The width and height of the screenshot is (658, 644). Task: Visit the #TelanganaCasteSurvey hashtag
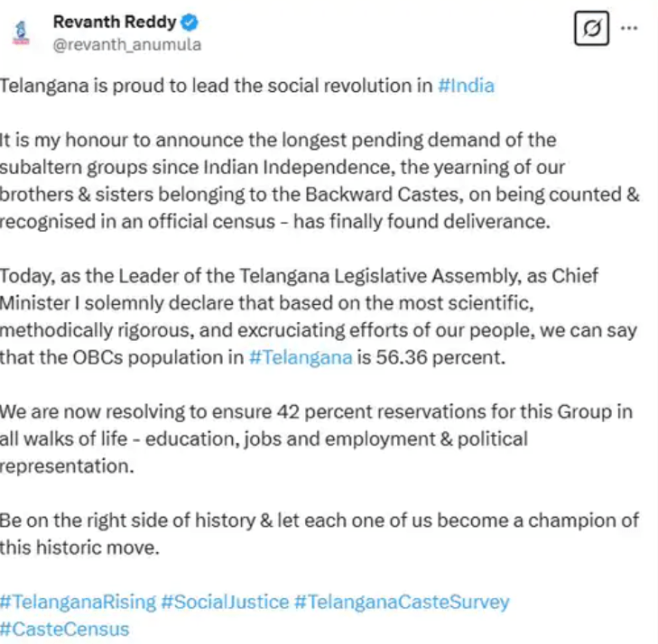pos(403,602)
